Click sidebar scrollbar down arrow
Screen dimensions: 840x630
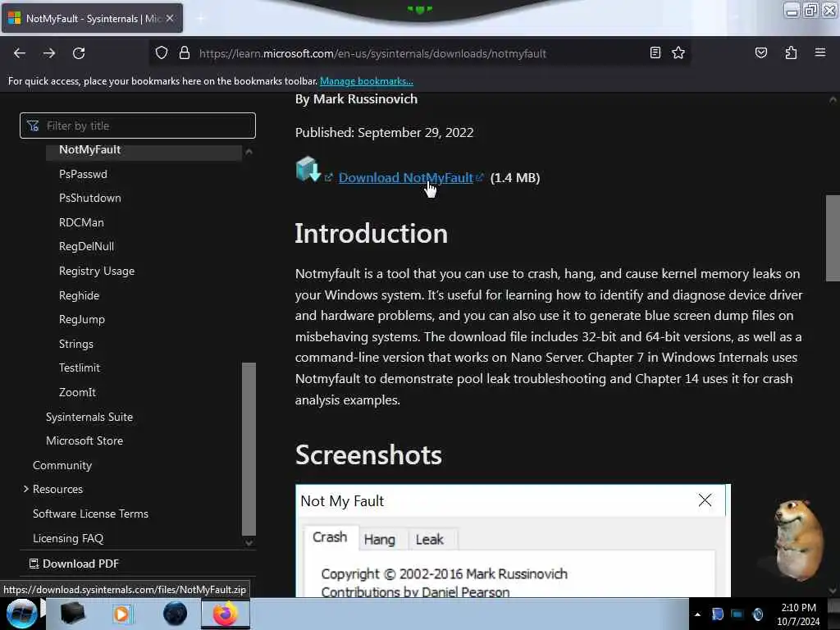pyautogui.click(x=249, y=542)
